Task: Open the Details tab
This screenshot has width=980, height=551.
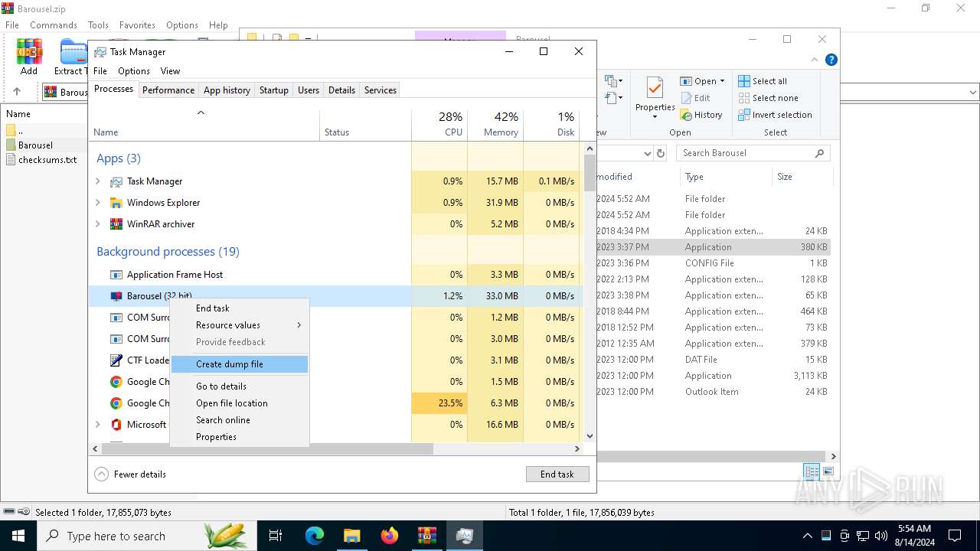Action: point(341,90)
